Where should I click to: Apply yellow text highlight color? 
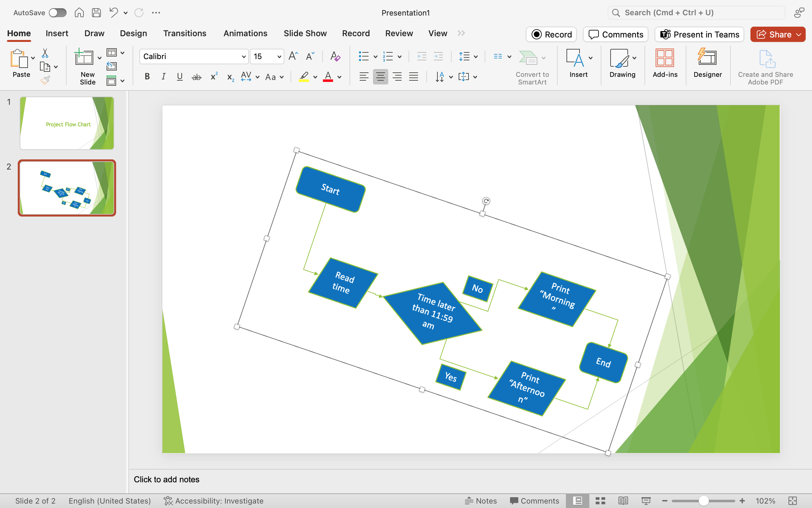coord(304,77)
